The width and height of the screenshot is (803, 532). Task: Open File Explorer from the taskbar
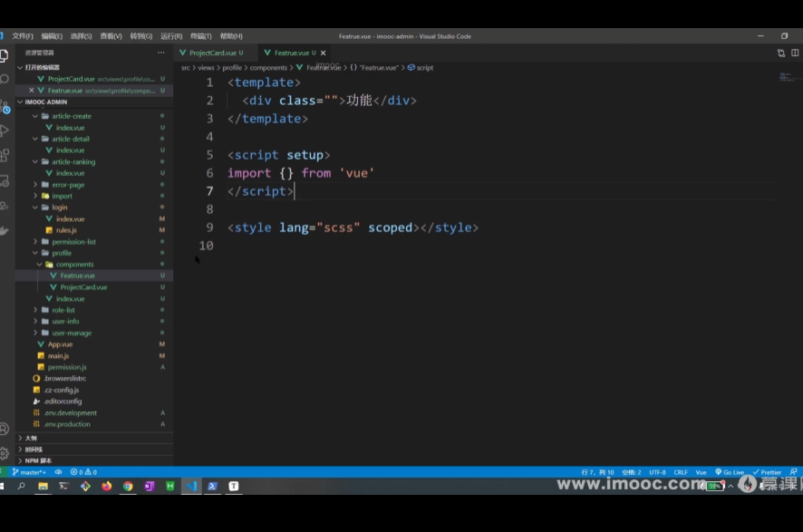43,487
